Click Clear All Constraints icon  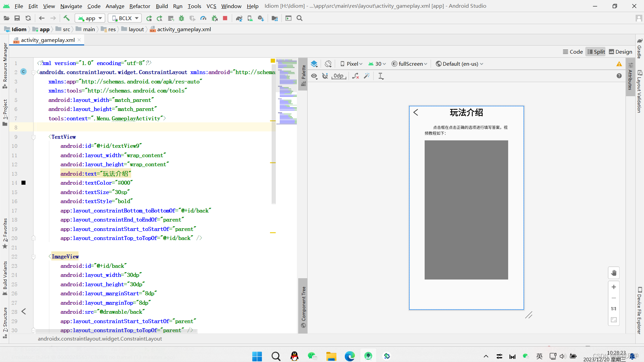pyautogui.click(x=356, y=76)
